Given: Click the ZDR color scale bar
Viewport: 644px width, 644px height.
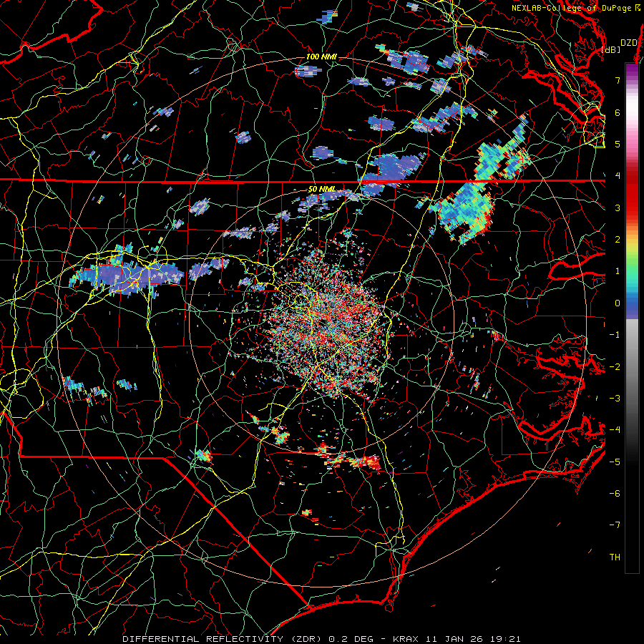Looking at the screenshot, I should click(x=632, y=318).
